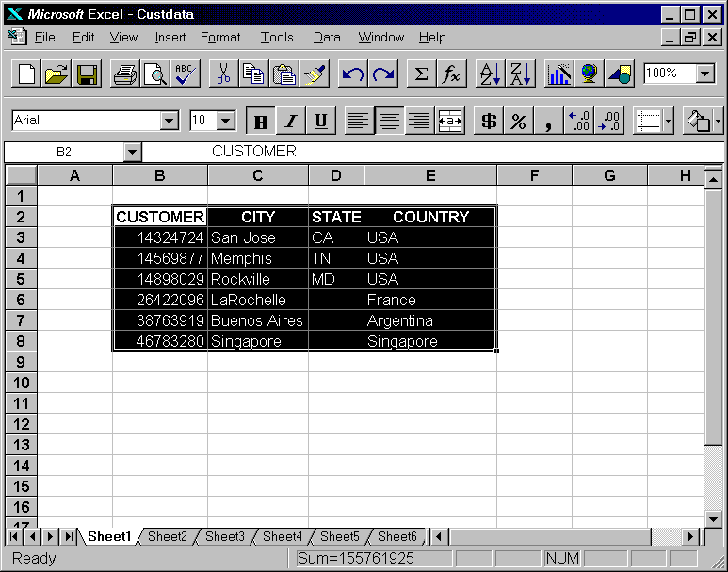Open the 100% zoom dropdown
The image size is (728, 572).
[x=705, y=74]
